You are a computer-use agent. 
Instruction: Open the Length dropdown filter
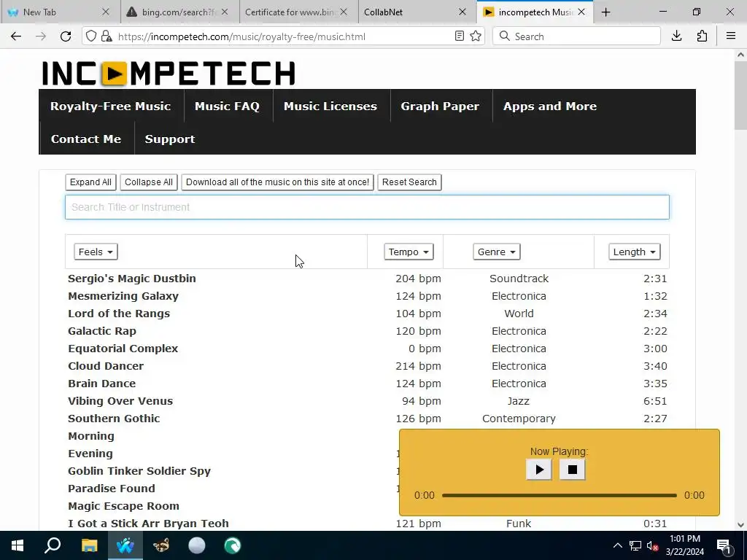(x=635, y=252)
